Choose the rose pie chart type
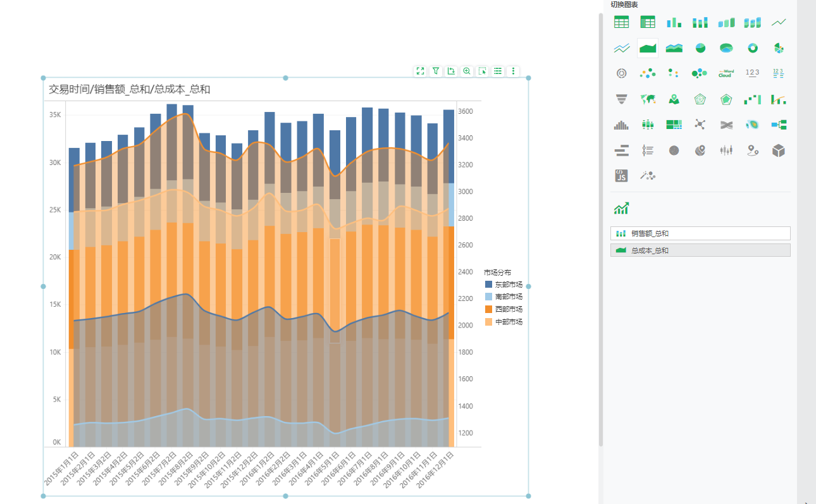The height and width of the screenshot is (504, 816). pos(779,48)
